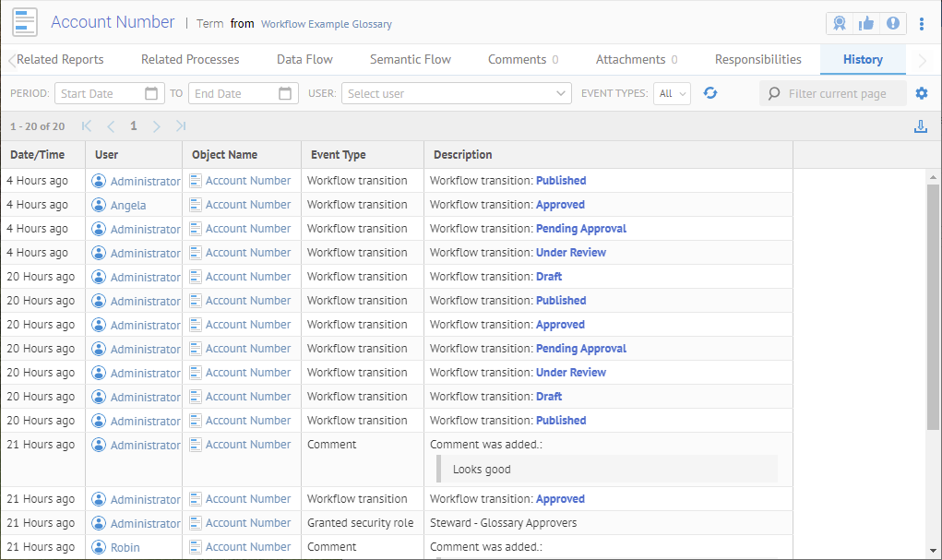Image resolution: width=942 pixels, height=560 pixels.
Task: Click the thumbs-up endorse icon
Action: click(x=865, y=23)
